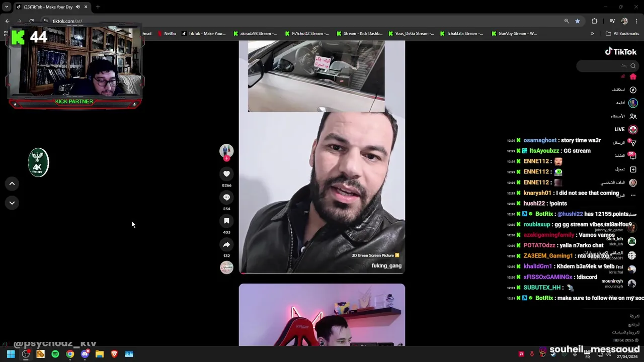Open Activity inbox icon with 20 badge
This screenshot has height=362, width=644.
click(x=633, y=156)
